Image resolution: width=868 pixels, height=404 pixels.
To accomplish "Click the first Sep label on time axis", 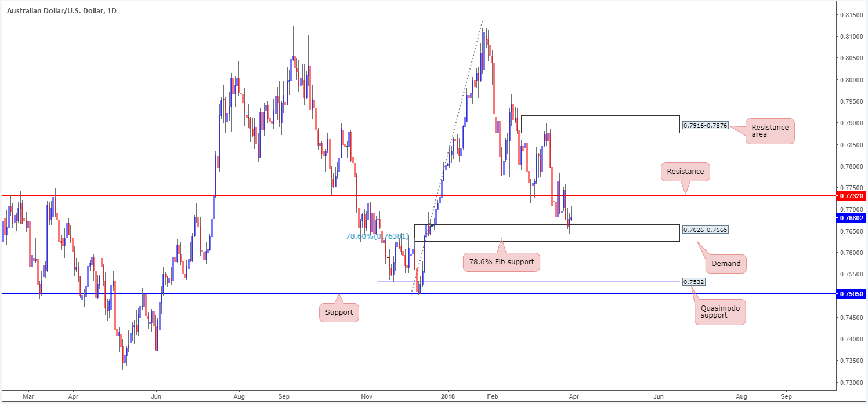I will click(x=284, y=398).
